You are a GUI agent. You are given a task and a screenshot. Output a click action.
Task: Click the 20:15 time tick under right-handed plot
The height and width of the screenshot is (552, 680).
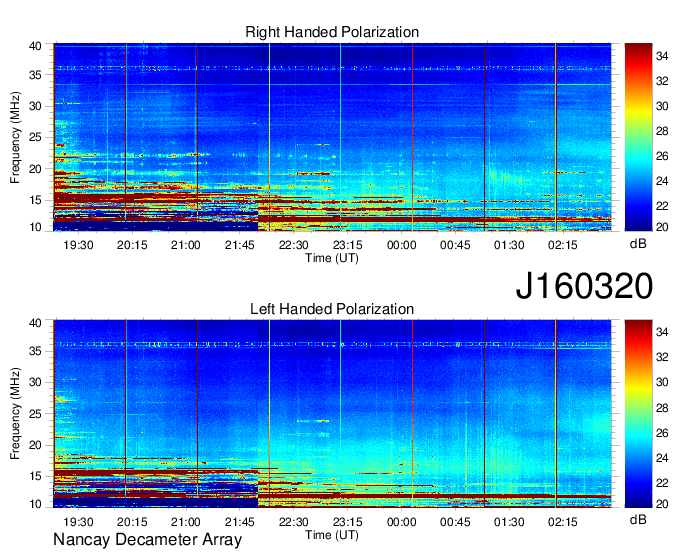[x=132, y=245]
